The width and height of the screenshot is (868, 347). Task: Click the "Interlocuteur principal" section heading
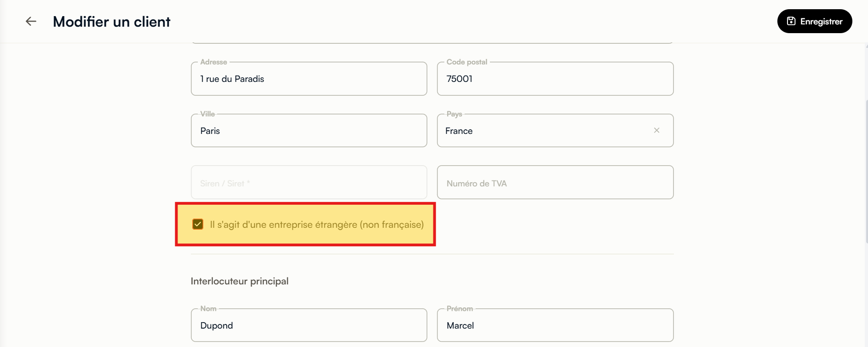pyautogui.click(x=240, y=281)
